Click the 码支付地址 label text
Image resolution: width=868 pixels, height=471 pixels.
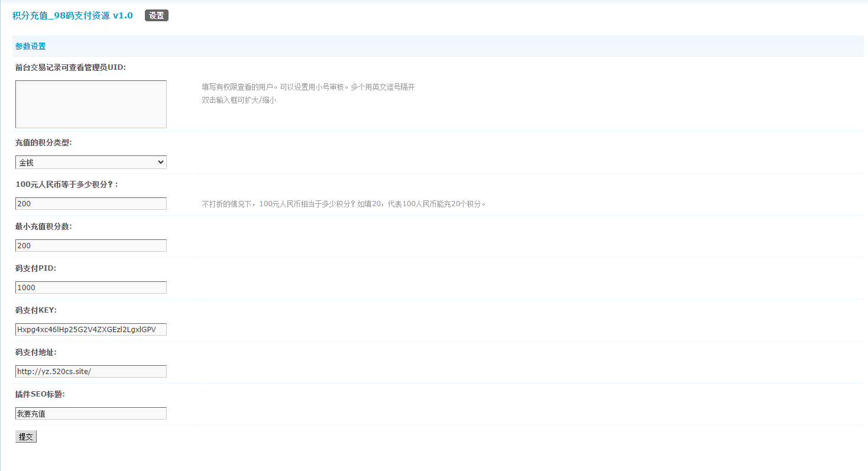[x=36, y=352]
